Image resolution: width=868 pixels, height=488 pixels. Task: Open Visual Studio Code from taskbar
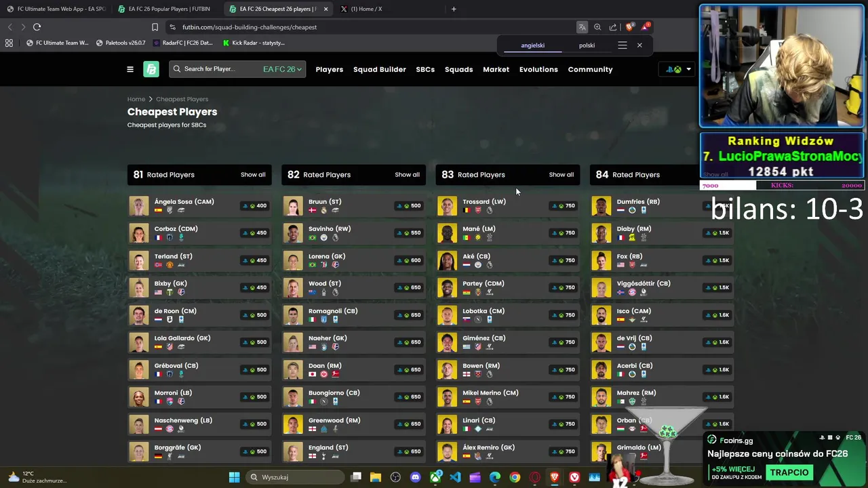click(455, 477)
